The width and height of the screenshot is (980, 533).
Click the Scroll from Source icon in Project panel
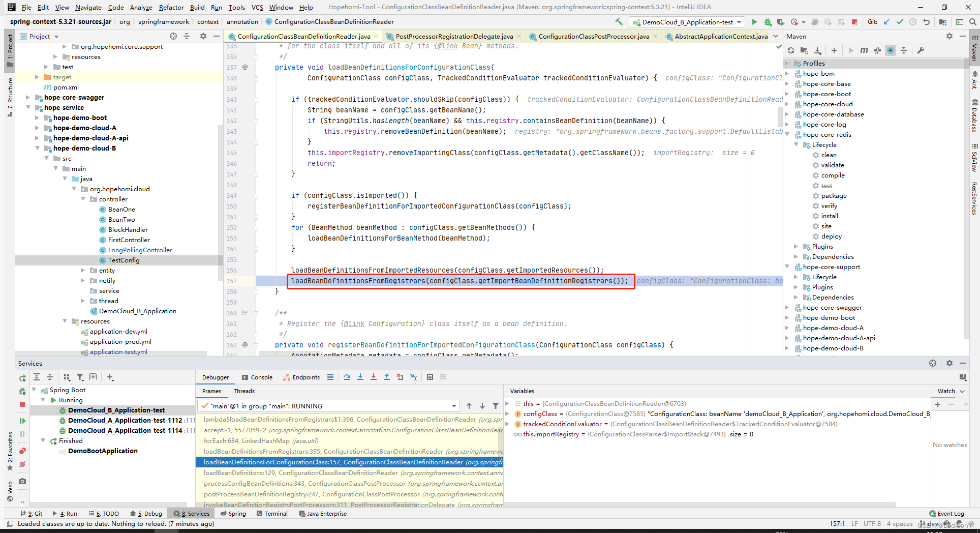[x=173, y=36]
